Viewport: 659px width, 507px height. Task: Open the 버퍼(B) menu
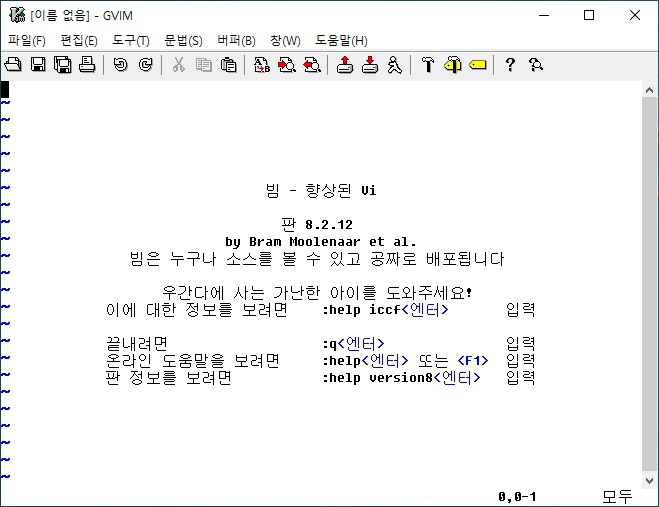[236, 40]
